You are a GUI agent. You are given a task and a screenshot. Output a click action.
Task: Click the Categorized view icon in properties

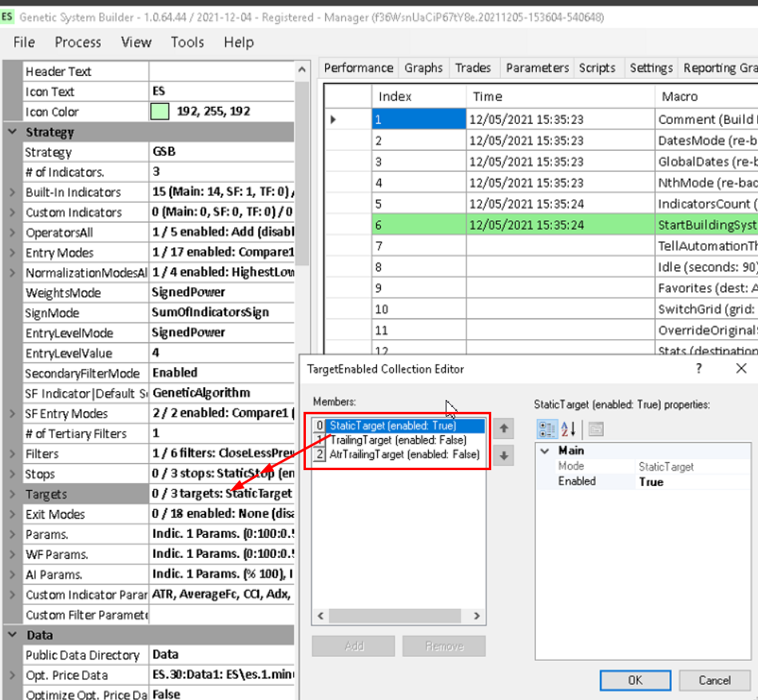(549, 429)
